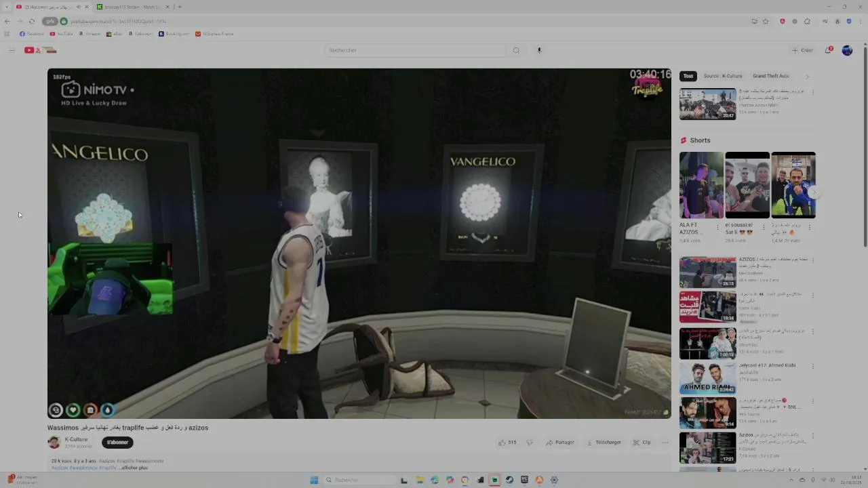The height and width of the screenshot is (488, 868).
Task: Select the Source : K-Culture chip
Action: 723,76
